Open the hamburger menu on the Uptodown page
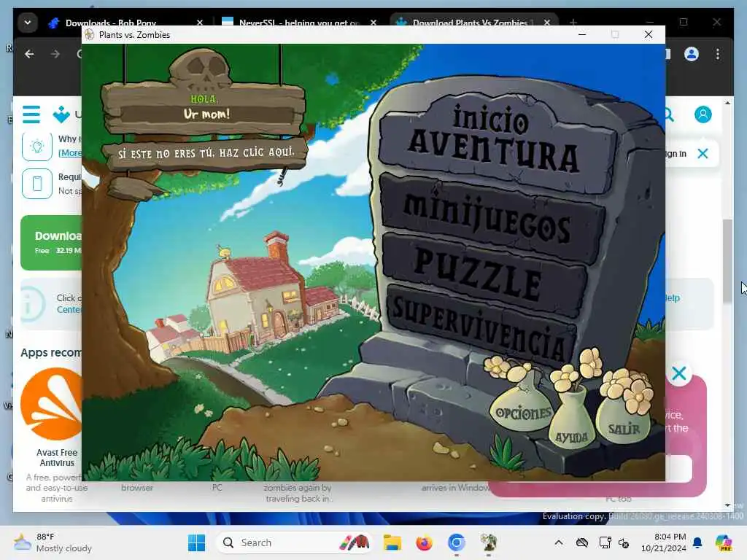 tap(31, 114)
